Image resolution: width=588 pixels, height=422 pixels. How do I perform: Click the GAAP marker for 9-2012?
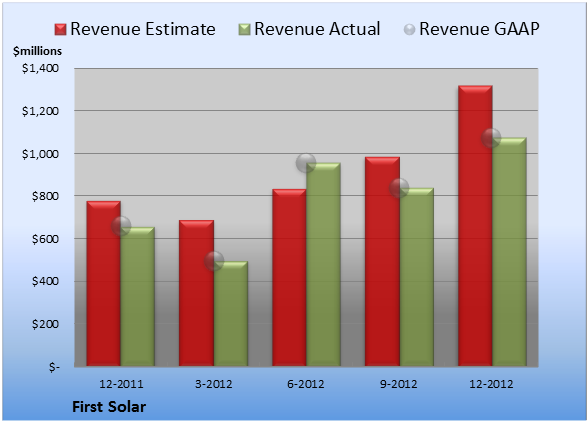(399, 188)
